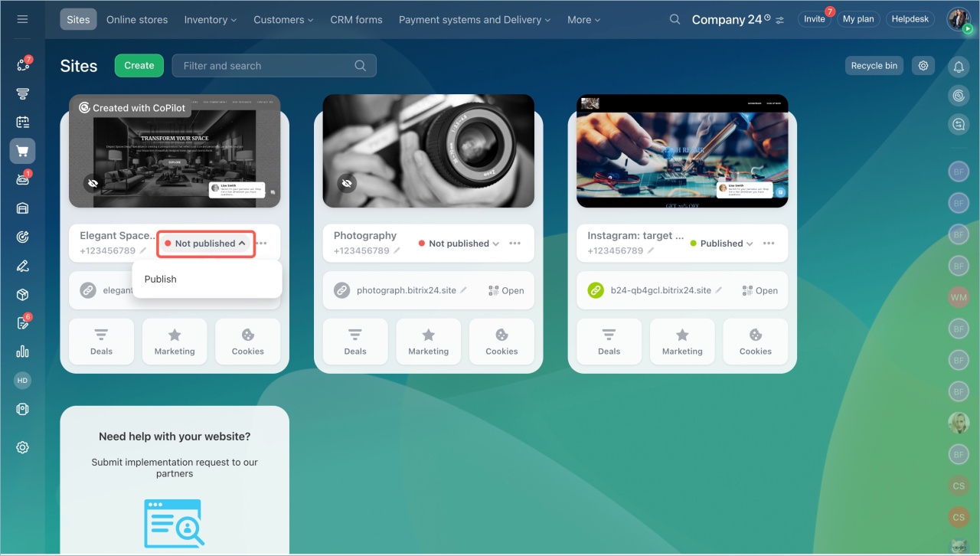Image resolution: width=980 pixels, height=556 pixels.
Task: Open the WM contact avatar in right panel
Action: [959, 296]
